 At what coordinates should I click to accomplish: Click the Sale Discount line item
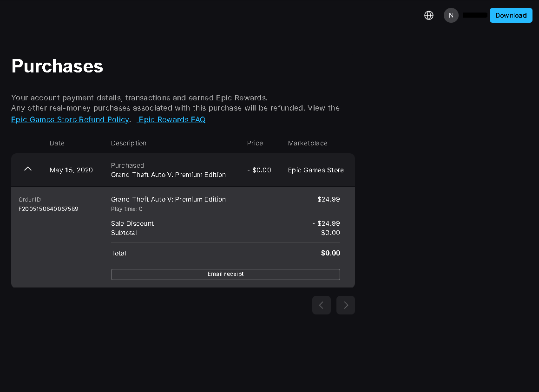point(132,224)
